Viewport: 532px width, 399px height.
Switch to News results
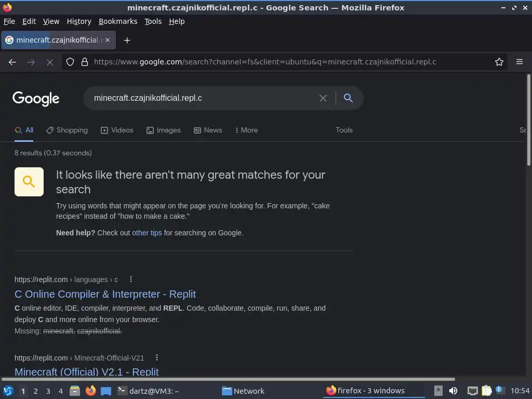coord(208,130)
